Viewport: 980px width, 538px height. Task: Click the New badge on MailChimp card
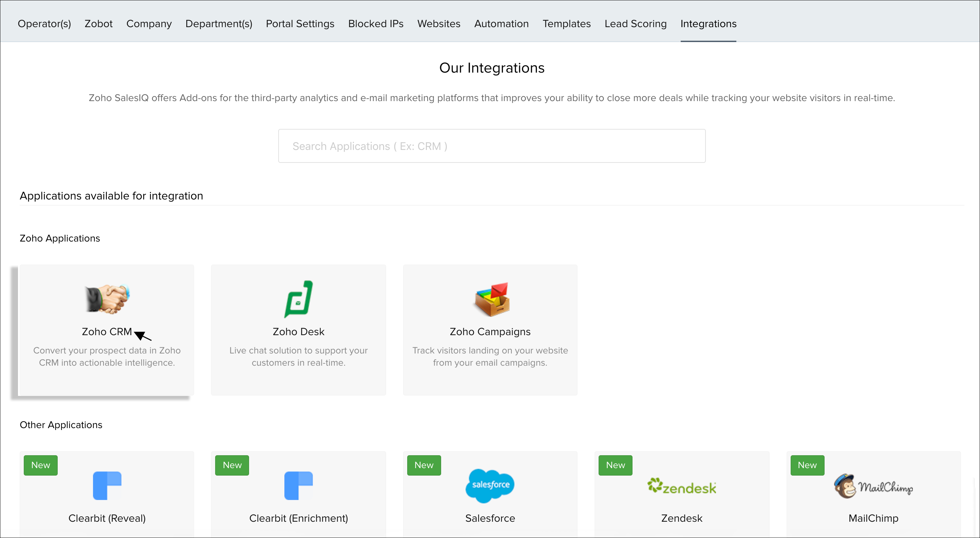click(807, 465)
